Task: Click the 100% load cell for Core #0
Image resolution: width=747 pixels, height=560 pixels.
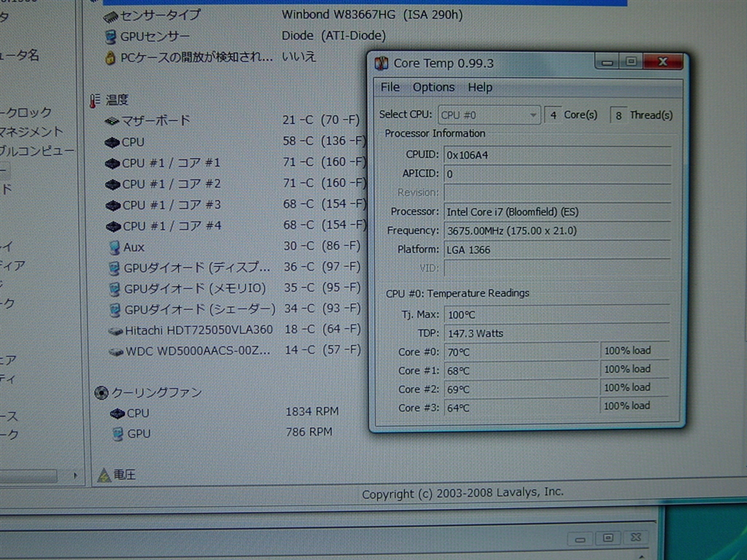Action: tap(634, 351)
